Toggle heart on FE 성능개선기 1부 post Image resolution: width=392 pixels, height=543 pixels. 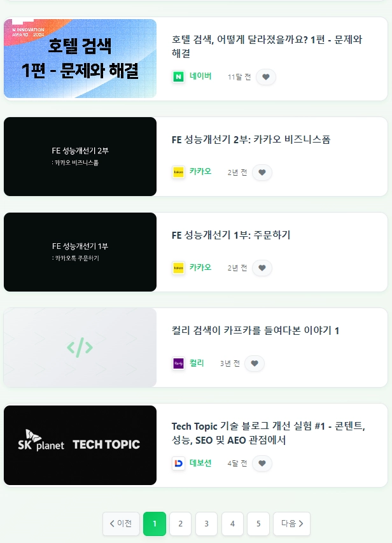(262, 268)
